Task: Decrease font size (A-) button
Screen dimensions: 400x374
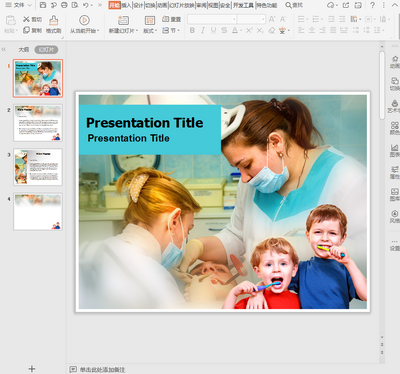Action: click(x=283, y=19)
